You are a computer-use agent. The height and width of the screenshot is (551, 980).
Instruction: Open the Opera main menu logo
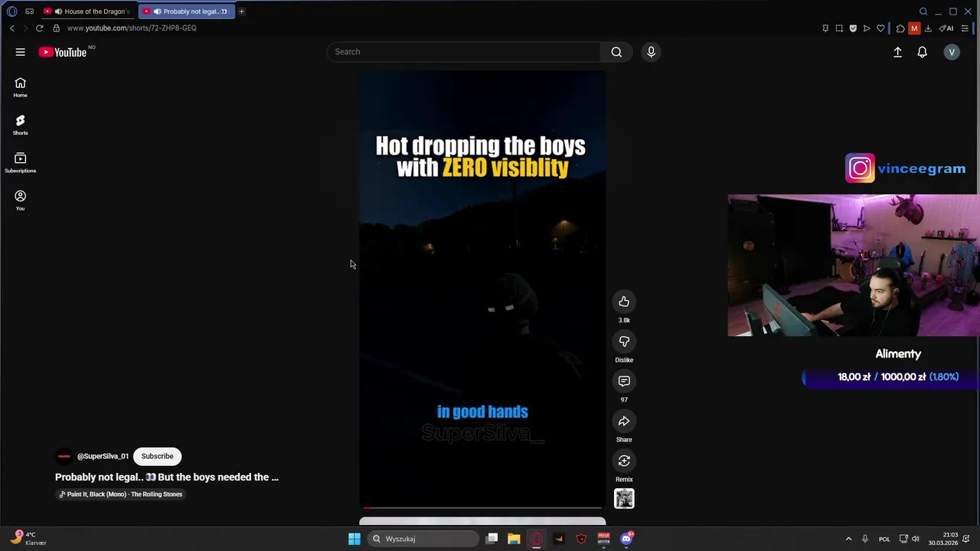click(x=11, y=11)
